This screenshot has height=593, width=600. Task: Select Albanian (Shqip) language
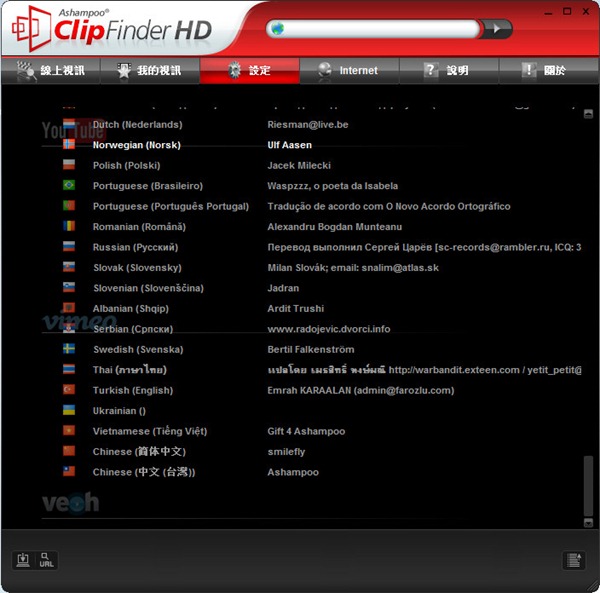coord(131,308)
